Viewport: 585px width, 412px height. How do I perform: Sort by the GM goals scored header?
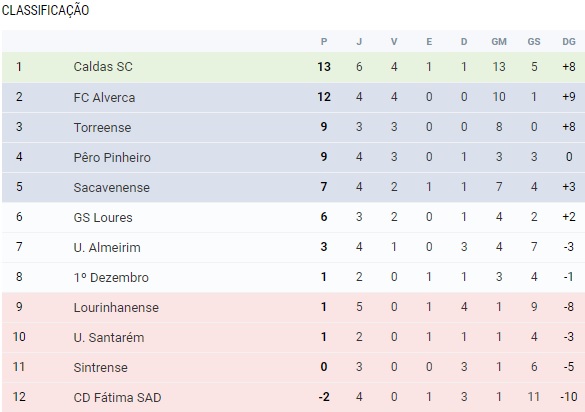click(499, 41)
